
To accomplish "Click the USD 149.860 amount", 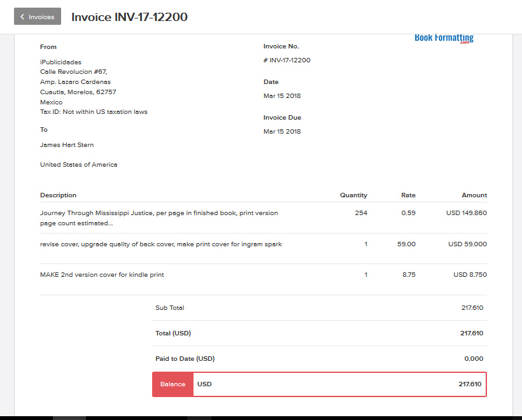I will (x=467, y=213).
